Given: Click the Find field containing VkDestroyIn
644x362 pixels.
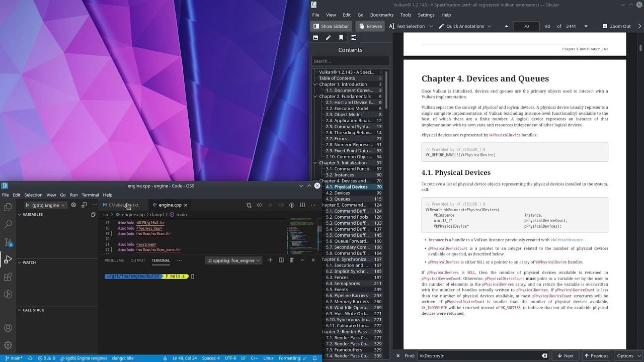Looking at the screenshot, I should tap(482, 355).
